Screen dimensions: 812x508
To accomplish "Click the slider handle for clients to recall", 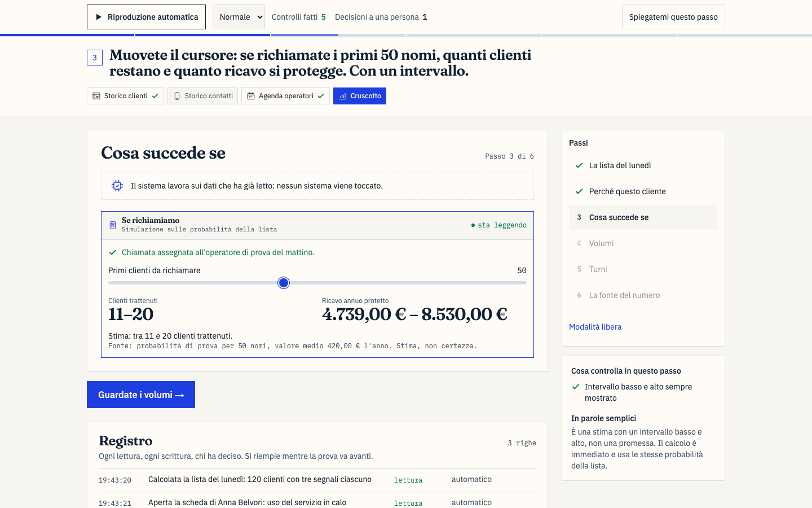I will (x=284, y=283).
